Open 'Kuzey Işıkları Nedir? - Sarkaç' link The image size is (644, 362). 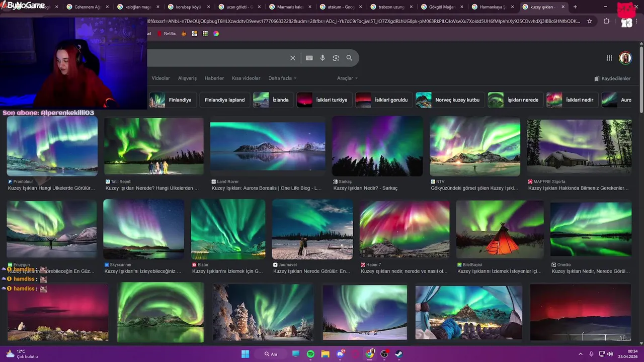coord(365,188)
